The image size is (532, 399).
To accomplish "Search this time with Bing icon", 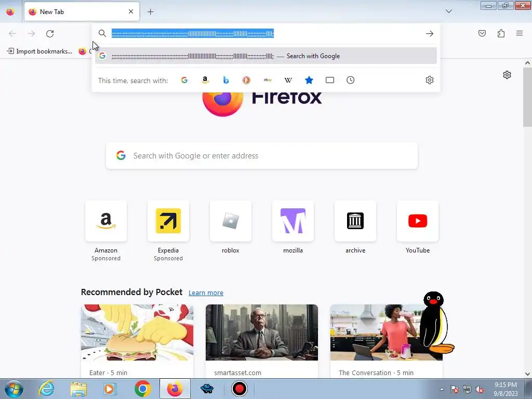I will tap(225, 80).
